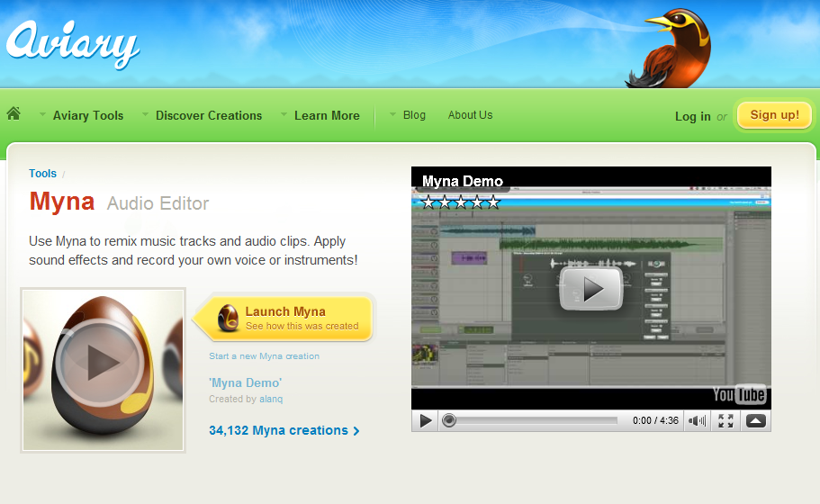Go to the About Us page
The height and width of the screenshot is (504, 820).
point(470,114)
